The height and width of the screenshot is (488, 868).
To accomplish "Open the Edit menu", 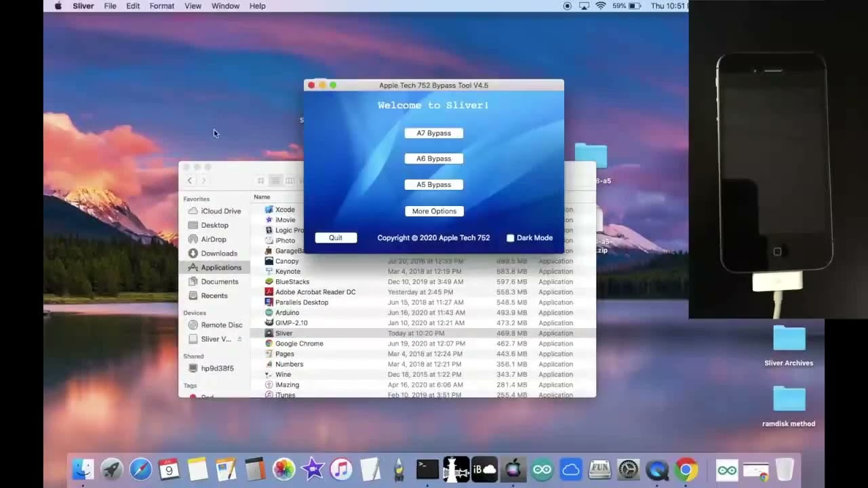I will pyautogui.click(x=133, y=6).
